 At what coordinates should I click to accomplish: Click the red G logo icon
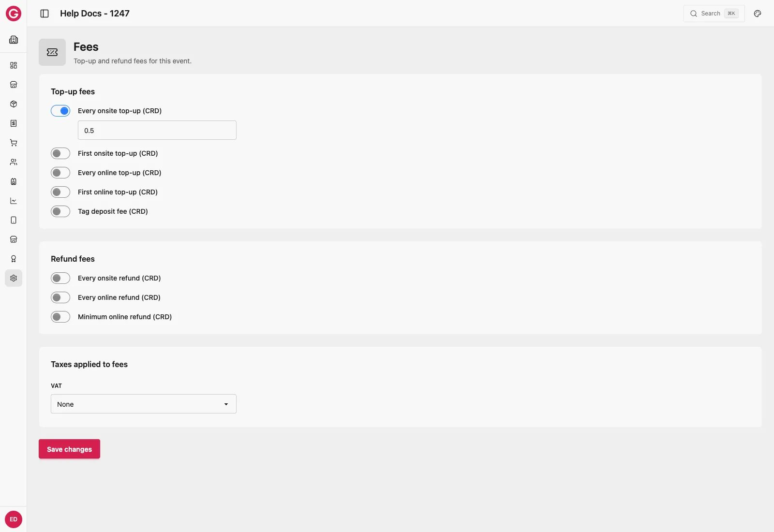14,14
